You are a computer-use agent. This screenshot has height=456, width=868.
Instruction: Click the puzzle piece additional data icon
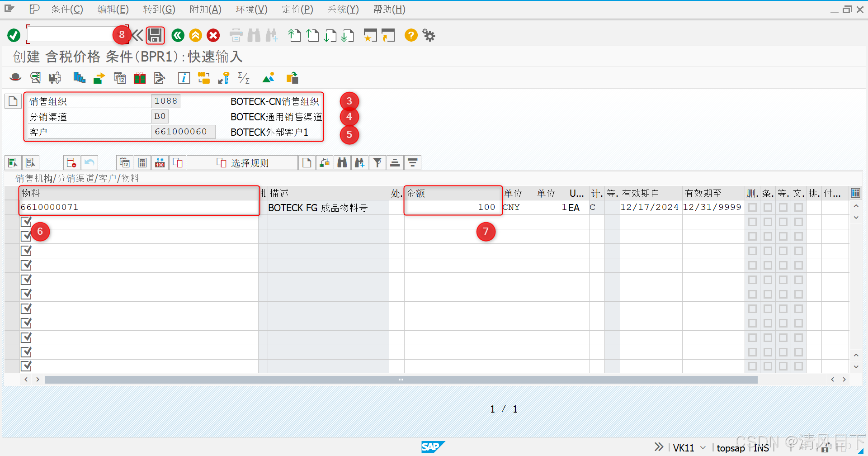click(55, 78)
